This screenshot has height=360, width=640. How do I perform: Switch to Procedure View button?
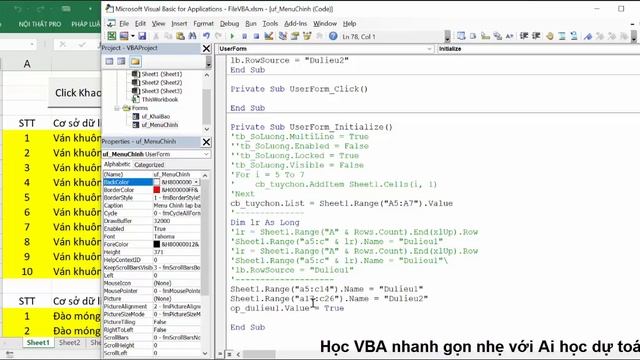tap(221, 354)
